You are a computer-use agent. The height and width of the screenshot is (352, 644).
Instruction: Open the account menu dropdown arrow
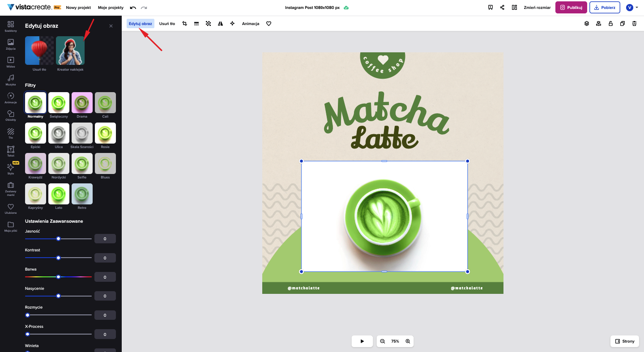point(637,8)
